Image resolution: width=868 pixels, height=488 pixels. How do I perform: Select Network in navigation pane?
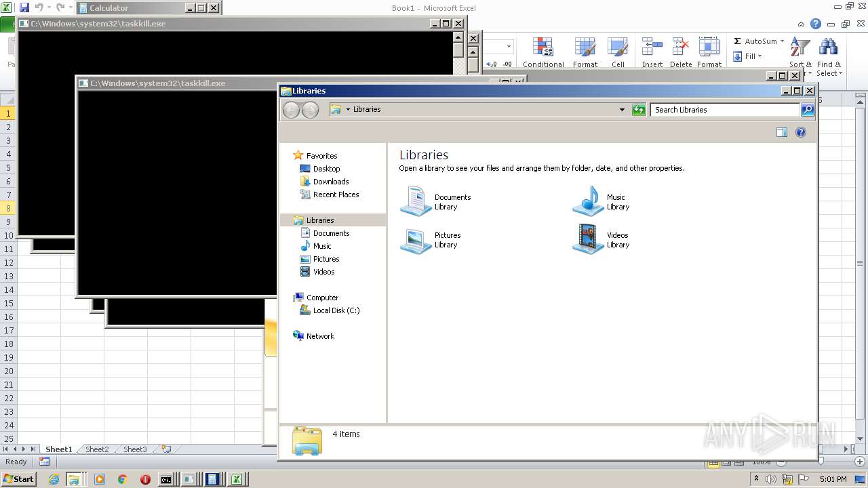[x=320, y=336]
